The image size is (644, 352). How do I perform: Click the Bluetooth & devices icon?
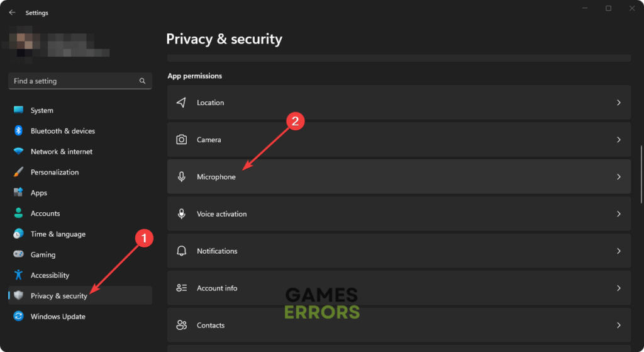19,131
